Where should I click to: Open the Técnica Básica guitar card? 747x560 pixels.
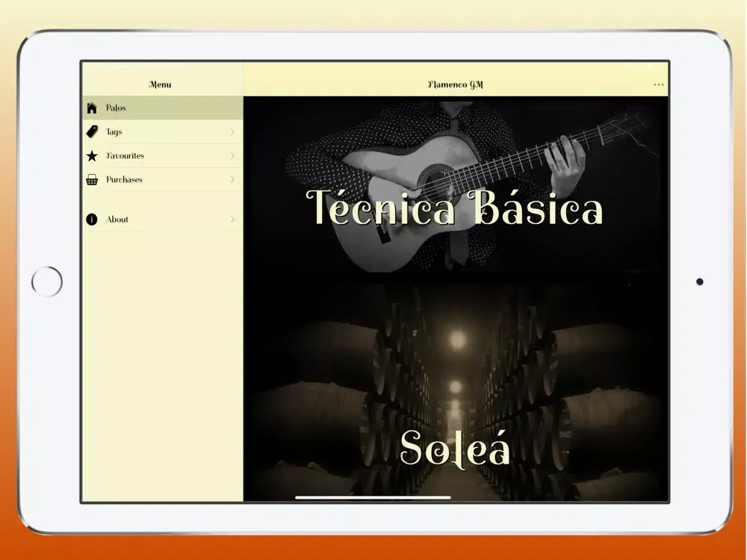pyautogui.click(x=456, y=186)
